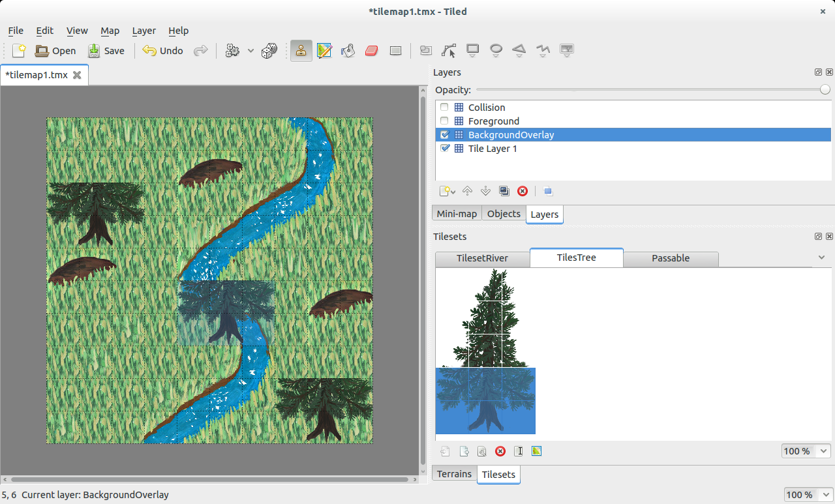Select the Rectangular Select tool
The image size is (835, 504).
coord(395,50)
